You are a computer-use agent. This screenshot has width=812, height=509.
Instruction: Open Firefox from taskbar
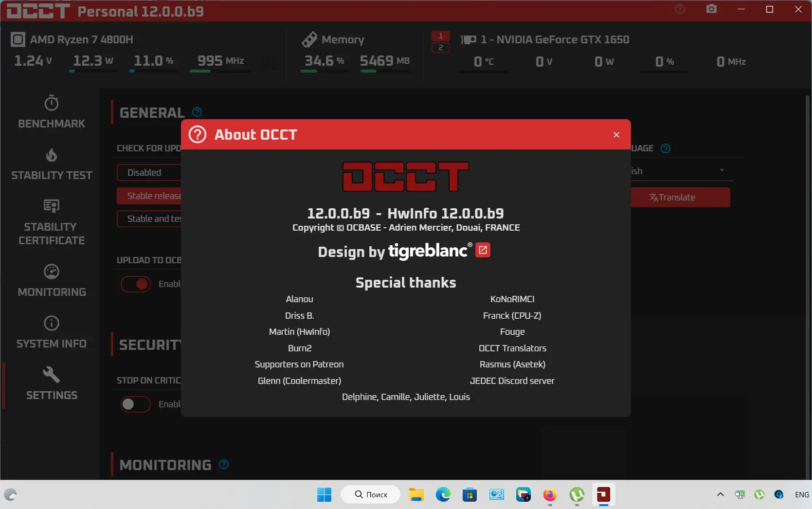[550, 495]
